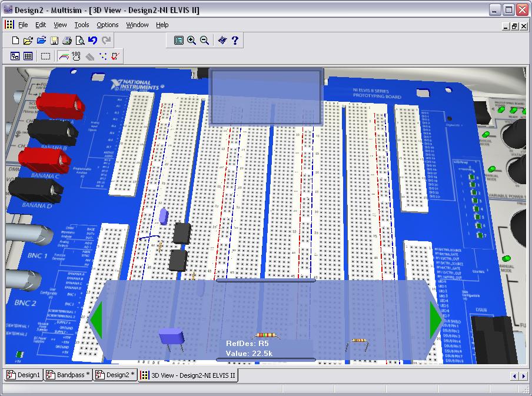The image size is (532, 396).
Task: Click the Rotate 180 degrees icon
Action: click(x=76, y=56)
